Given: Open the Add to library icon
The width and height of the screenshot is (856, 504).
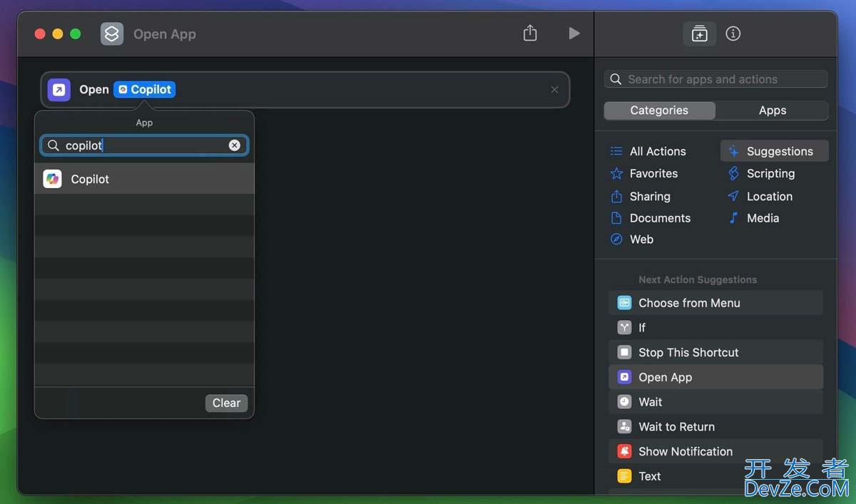Looking at the screenshot, I should pos(699,34).
